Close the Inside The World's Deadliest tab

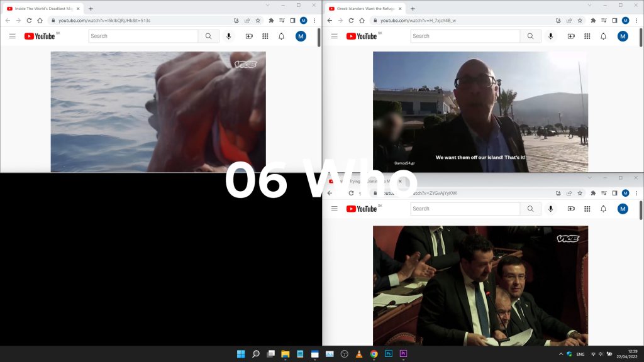(78, 9)
